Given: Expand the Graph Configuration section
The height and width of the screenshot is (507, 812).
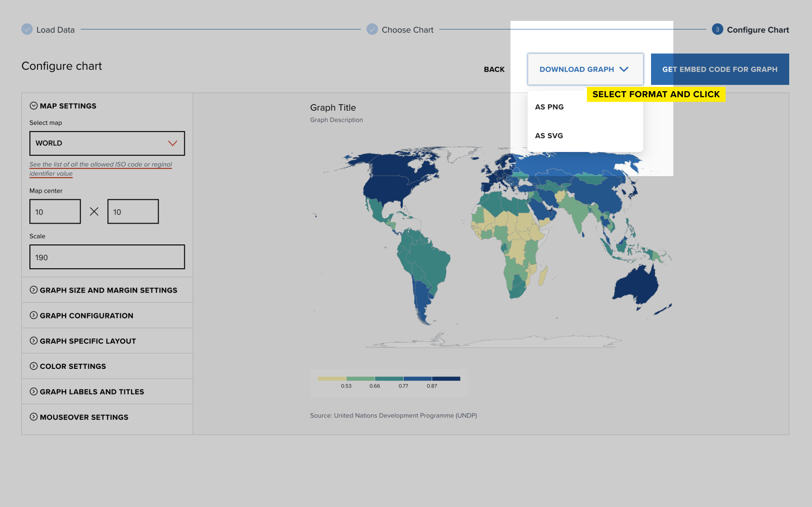Looking at the screenshot, I should click(107, 316).
